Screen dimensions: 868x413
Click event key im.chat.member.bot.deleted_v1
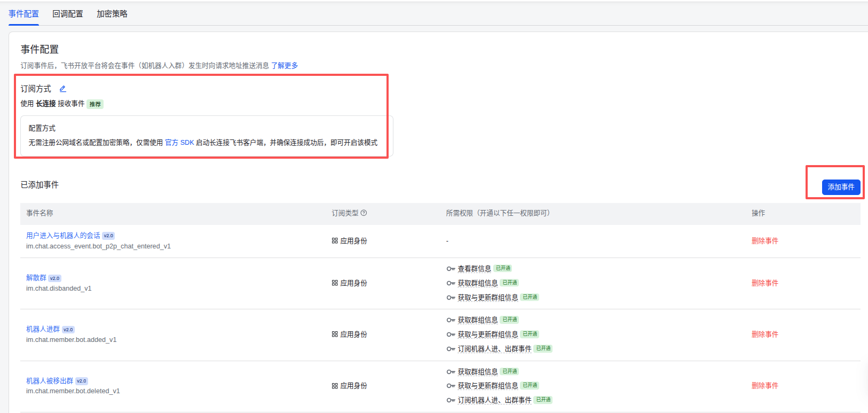pyautogui.click(x=73, y=391)
